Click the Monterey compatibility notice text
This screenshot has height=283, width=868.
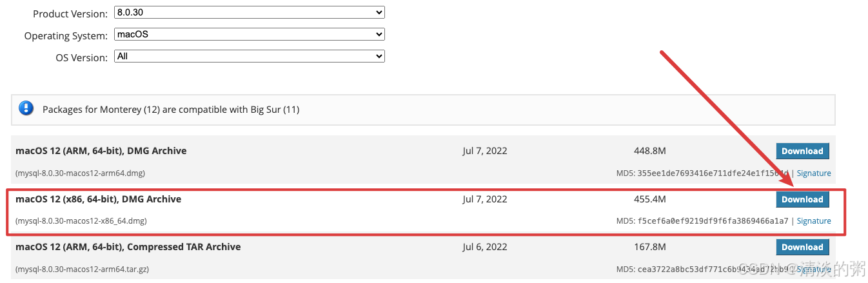[171, 110]
